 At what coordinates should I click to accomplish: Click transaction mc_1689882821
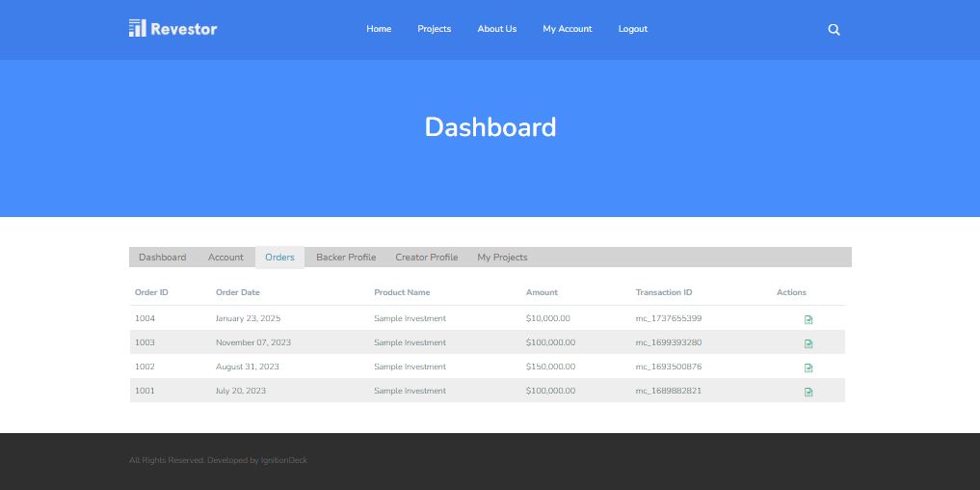pyautogui.click(x=669, y=391)
